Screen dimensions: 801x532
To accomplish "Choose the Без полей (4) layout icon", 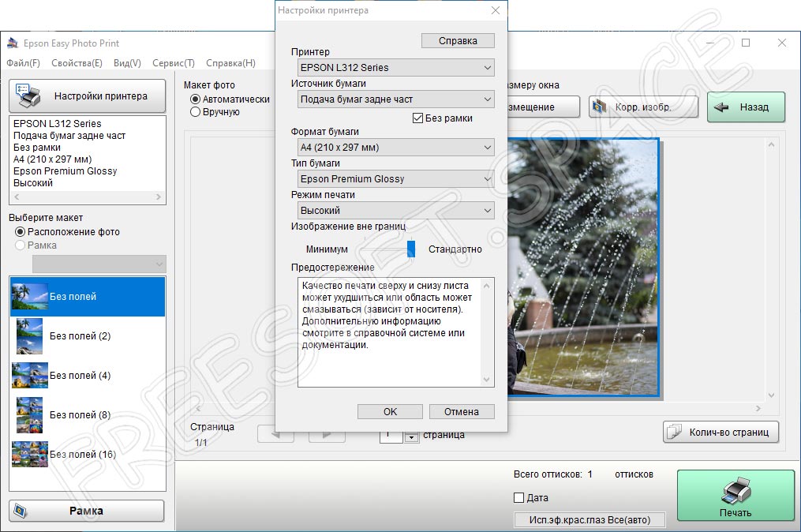I will [x=30, y=375].
